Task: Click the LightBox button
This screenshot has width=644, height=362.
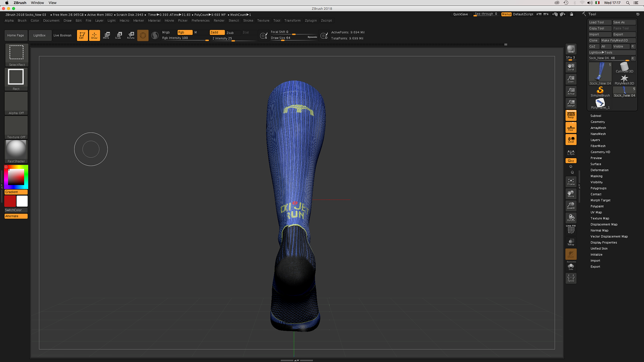Action: tap(39, 35)
